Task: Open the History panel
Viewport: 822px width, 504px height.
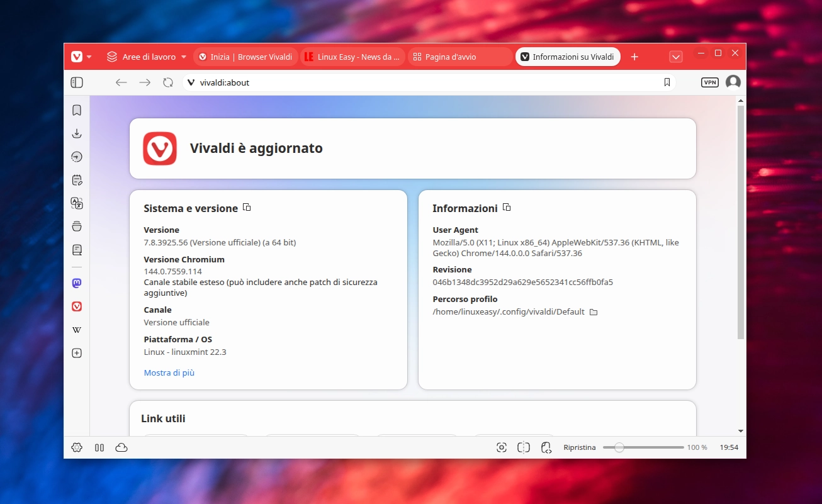Action: [76, 157]
